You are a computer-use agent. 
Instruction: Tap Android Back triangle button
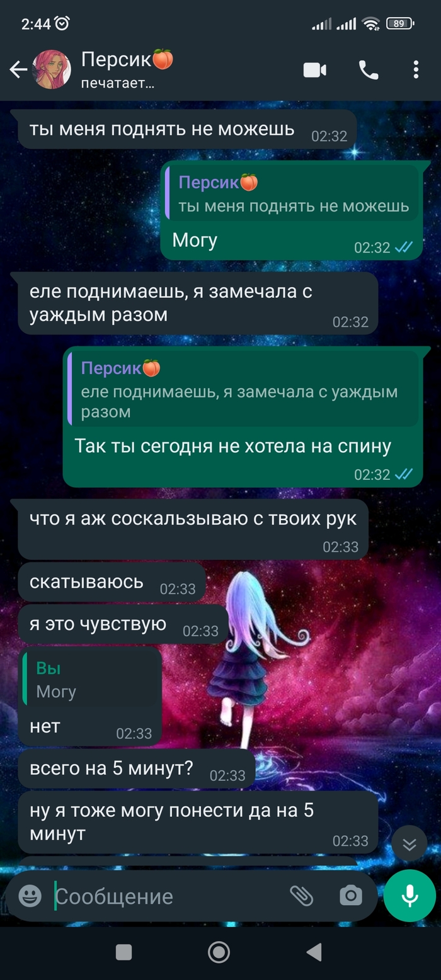(x=313, y=952)
